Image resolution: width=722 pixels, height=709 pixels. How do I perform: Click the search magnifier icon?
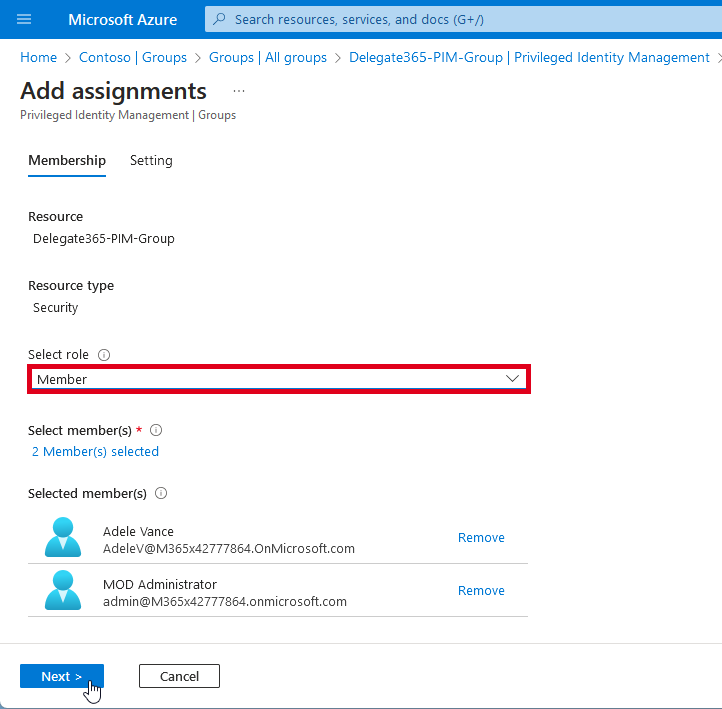tap(220, 19)
